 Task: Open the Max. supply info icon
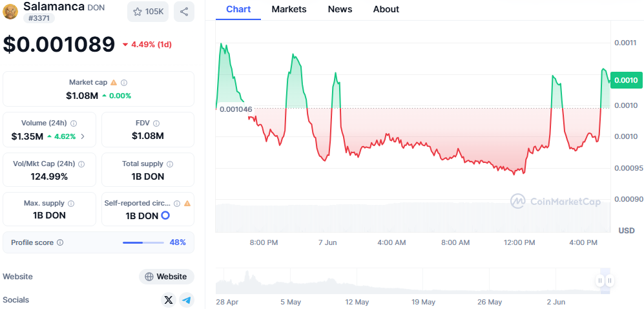71,204
